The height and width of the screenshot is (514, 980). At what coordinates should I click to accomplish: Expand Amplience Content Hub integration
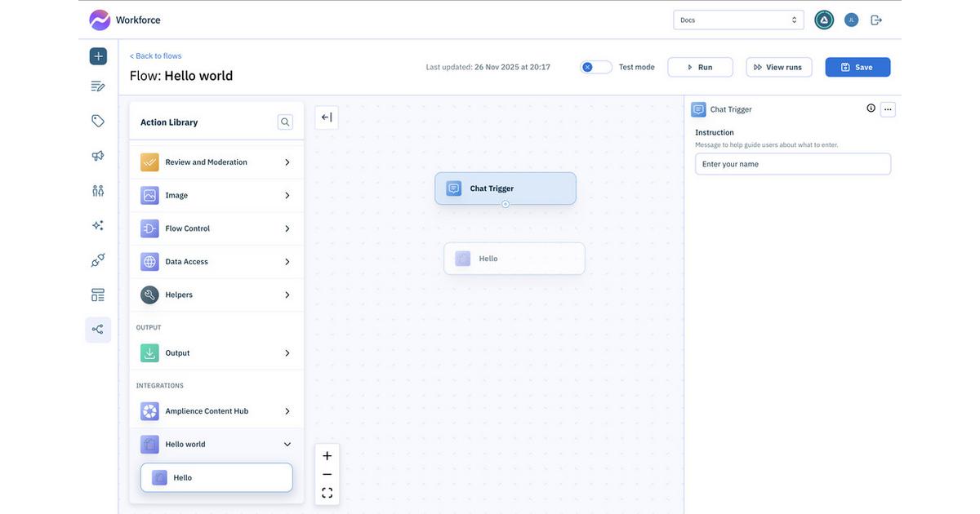point(287,411)
